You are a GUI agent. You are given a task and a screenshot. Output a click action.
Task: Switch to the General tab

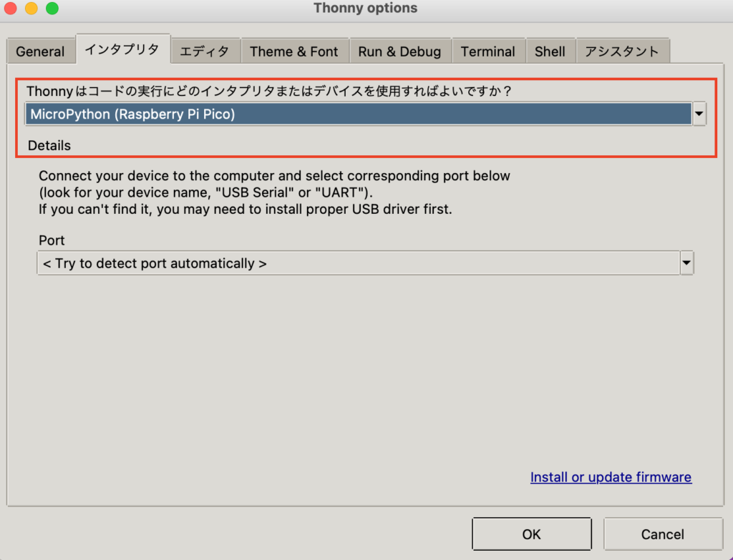pyautogui.click(x=40, y=51)
